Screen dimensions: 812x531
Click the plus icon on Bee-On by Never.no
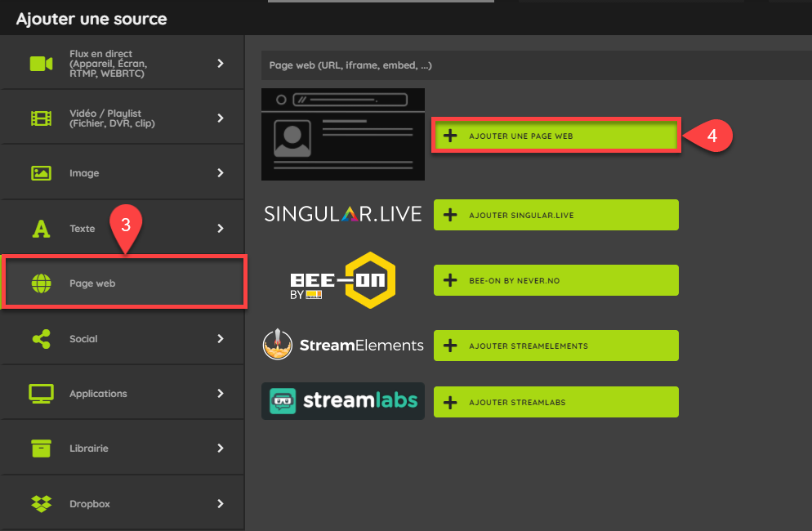(450, 280)
